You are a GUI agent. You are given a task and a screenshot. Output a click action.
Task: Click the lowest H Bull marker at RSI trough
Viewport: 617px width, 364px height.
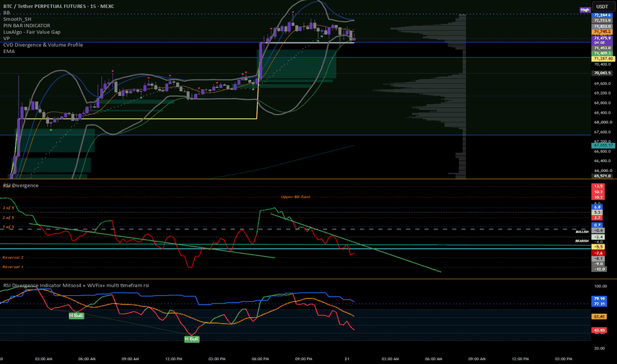point(191,339)
